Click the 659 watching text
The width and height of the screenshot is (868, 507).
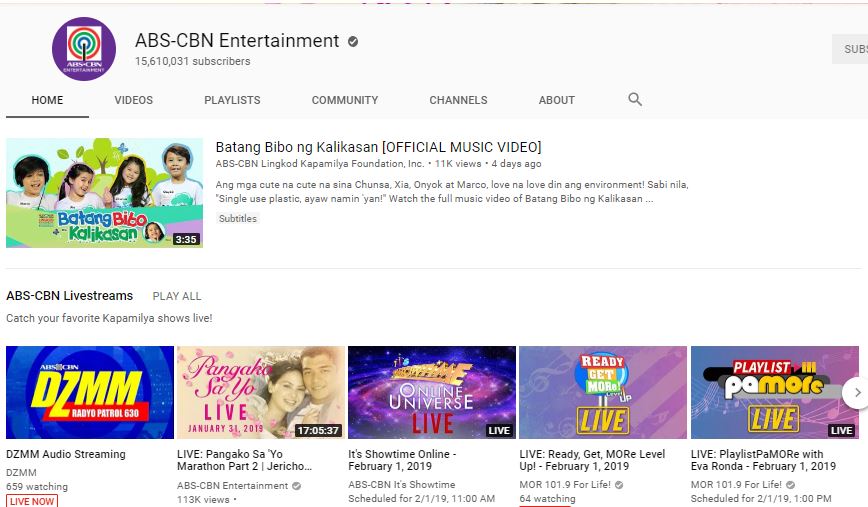tap(37, 487)
